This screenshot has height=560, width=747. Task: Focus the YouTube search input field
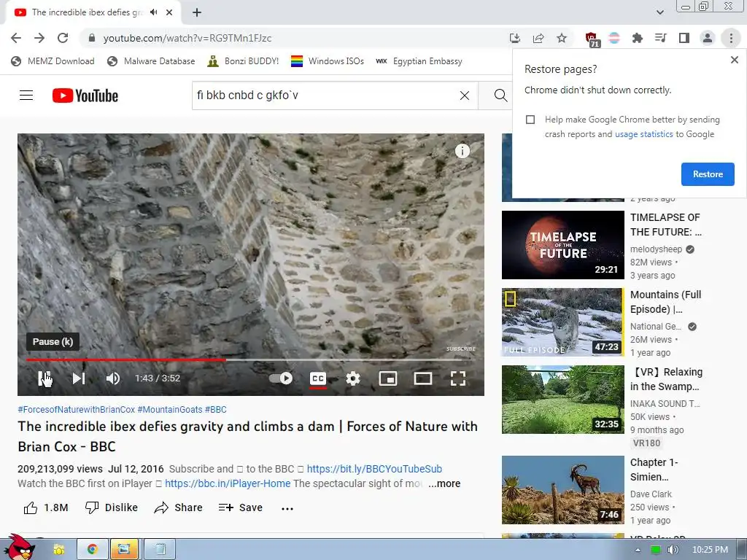coord(325,96)
